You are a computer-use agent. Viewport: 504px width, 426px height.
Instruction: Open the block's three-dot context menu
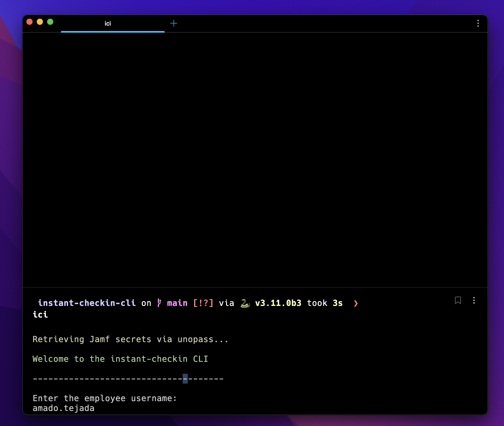click(474, 300)
